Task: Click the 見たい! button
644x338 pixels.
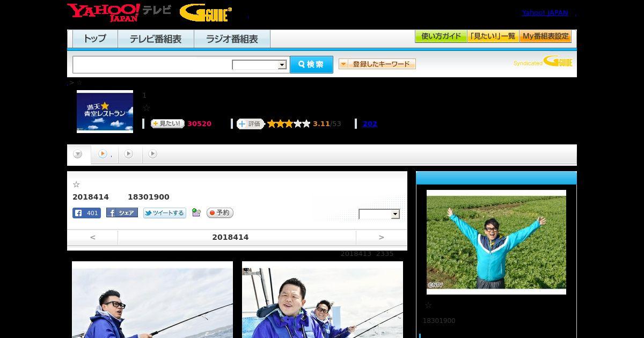Action: 167,123
